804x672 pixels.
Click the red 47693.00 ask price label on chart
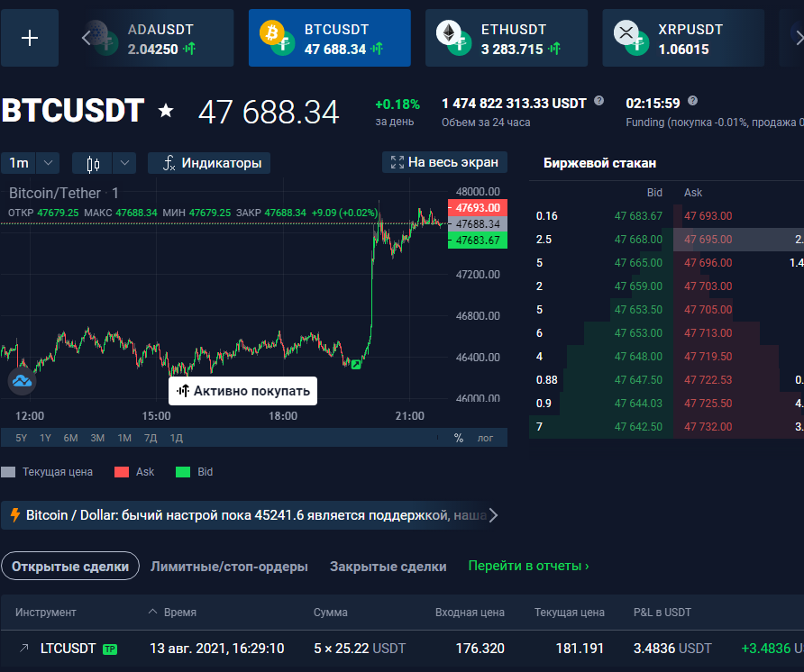pos(478,207)
